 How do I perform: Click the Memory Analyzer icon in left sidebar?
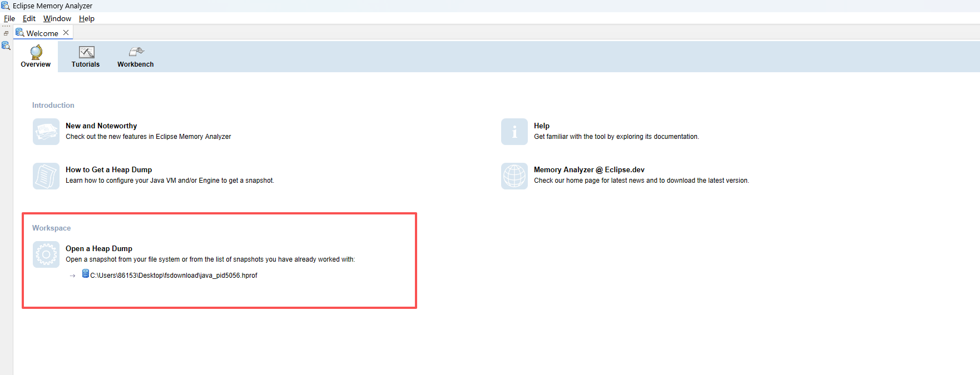tap(6, 46)
